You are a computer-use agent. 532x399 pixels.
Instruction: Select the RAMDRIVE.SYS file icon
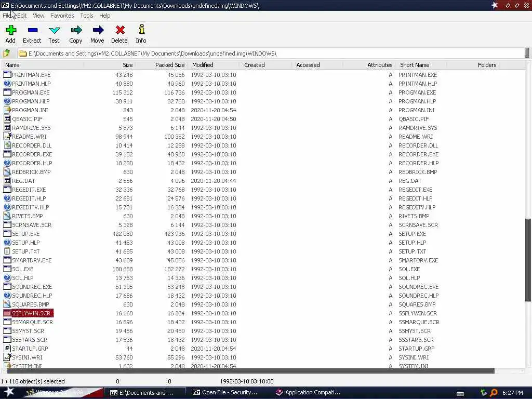click(x=7, y=128)
